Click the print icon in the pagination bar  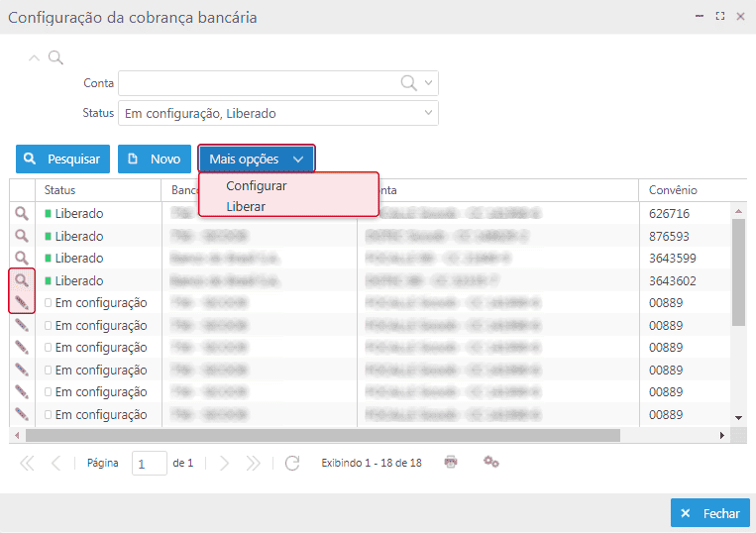coord(451,462)
